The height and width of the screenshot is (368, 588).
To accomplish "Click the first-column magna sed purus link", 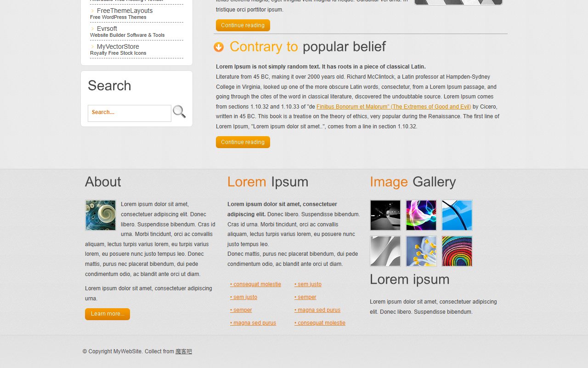I will tap(253, 323).
